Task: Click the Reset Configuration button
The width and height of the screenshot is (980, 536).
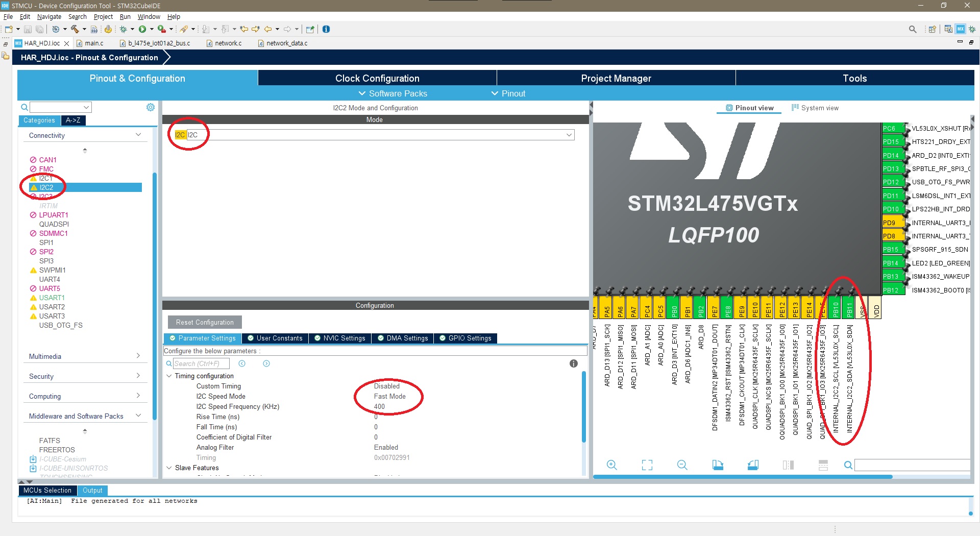Action: pos(205,322)
